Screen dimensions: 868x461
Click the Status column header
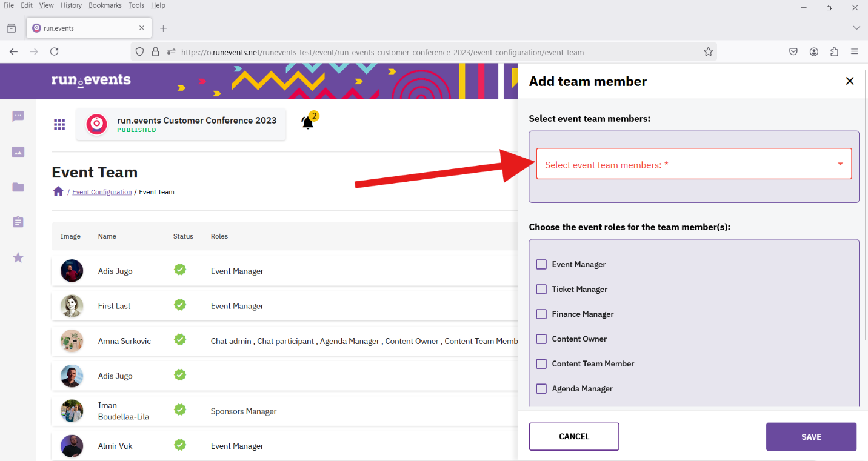point(183,236)
